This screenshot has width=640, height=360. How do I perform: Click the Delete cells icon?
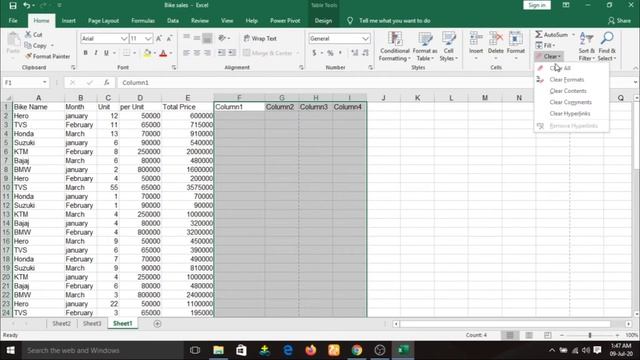496,39
